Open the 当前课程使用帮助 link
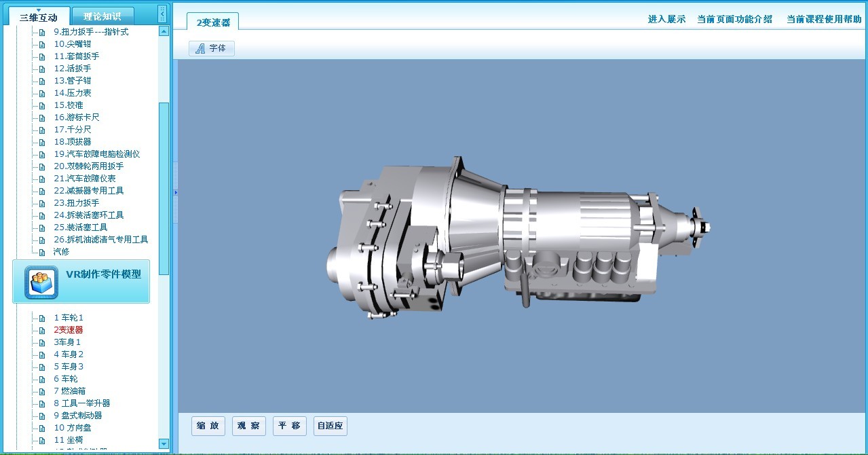Screen dimensions: 868x455 pos(823,19)
